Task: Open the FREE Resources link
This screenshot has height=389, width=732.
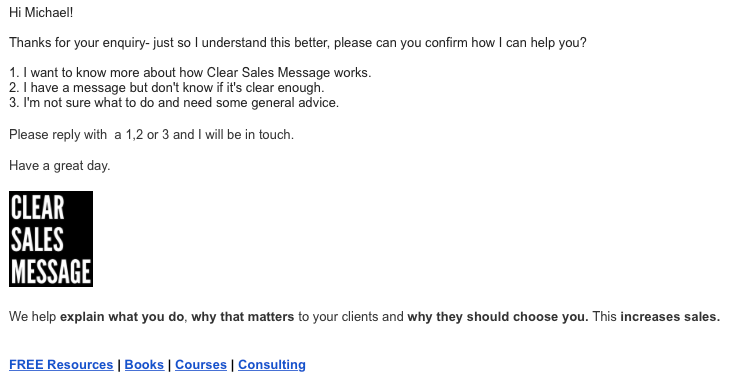Action: click(x=61, y=365)
